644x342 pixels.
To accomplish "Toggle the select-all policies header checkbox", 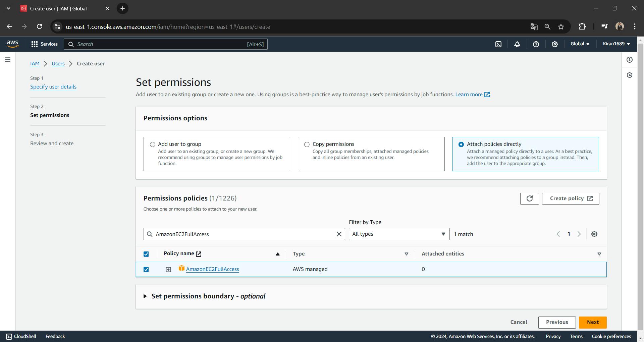I will [x=146, y=254].
